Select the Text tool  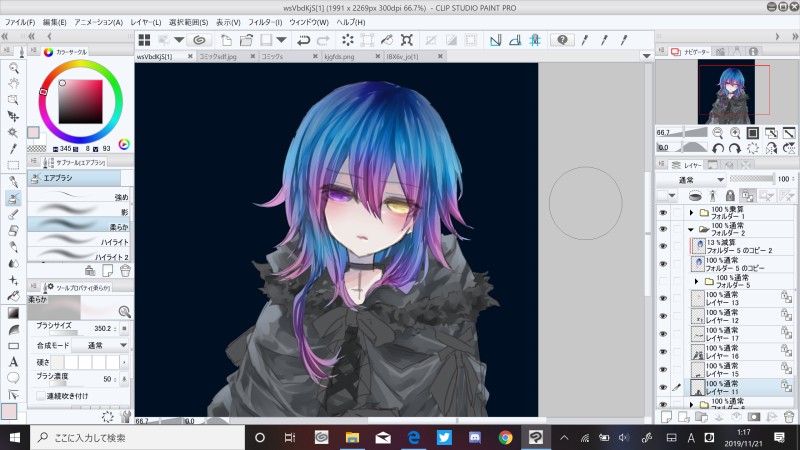tap(14, 362)
